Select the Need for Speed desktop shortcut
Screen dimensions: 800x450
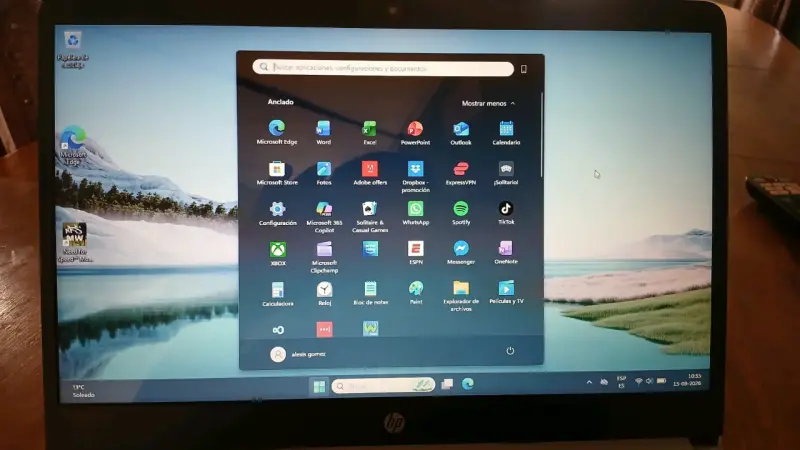[x=74, y=243]
